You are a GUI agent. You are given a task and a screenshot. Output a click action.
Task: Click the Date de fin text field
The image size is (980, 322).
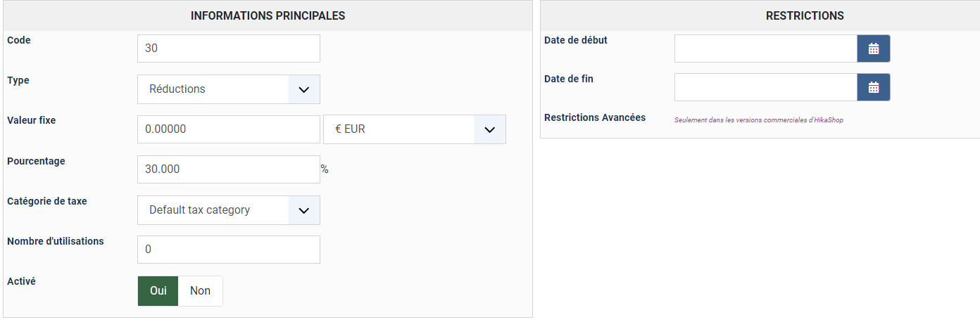765,87
